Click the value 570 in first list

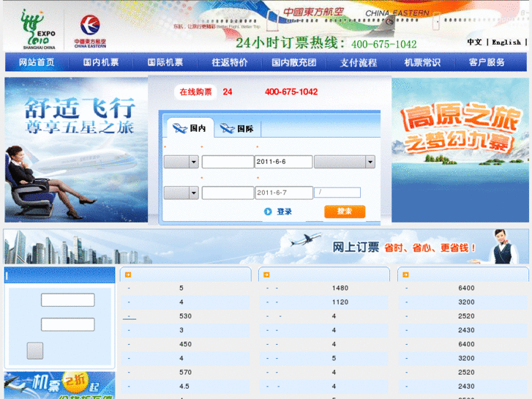coord(186,373)
